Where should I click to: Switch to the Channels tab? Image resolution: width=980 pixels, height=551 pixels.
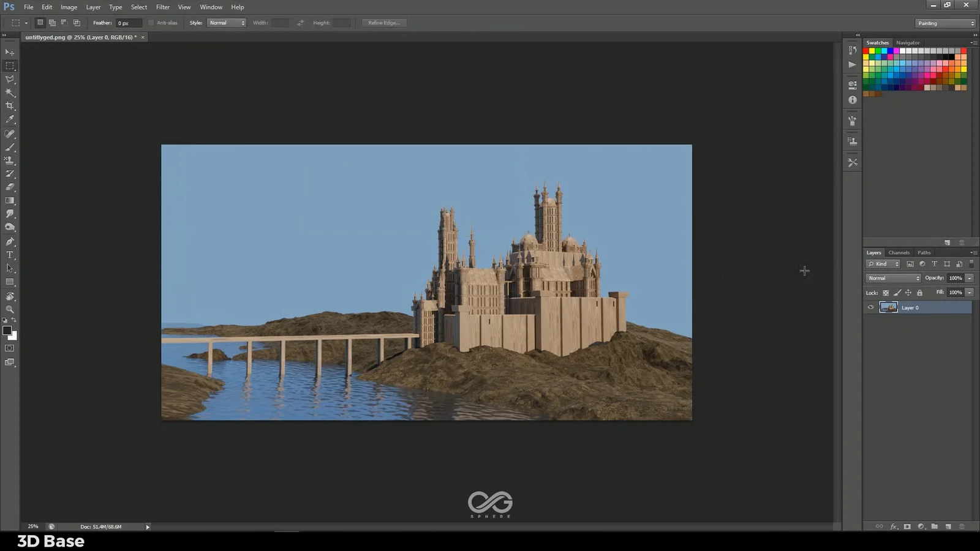click(899, 252)
